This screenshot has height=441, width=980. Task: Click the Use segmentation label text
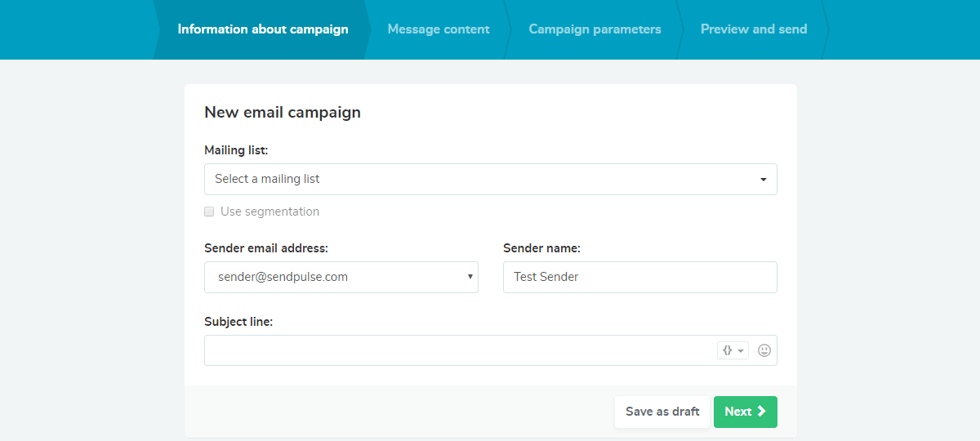[269, 212]
